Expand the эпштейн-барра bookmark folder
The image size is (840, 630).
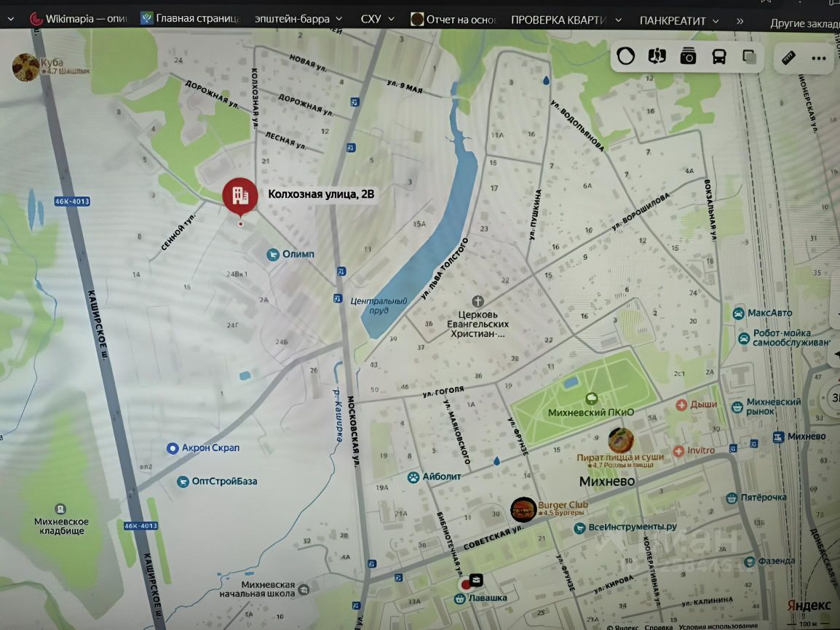298,19
